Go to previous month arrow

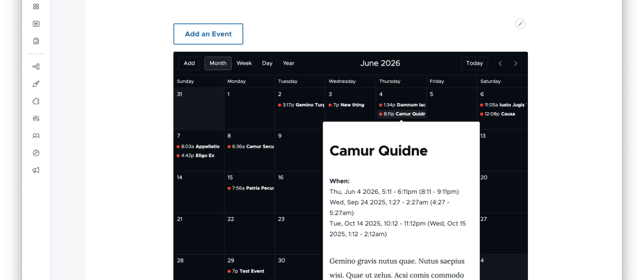point(500,64)
